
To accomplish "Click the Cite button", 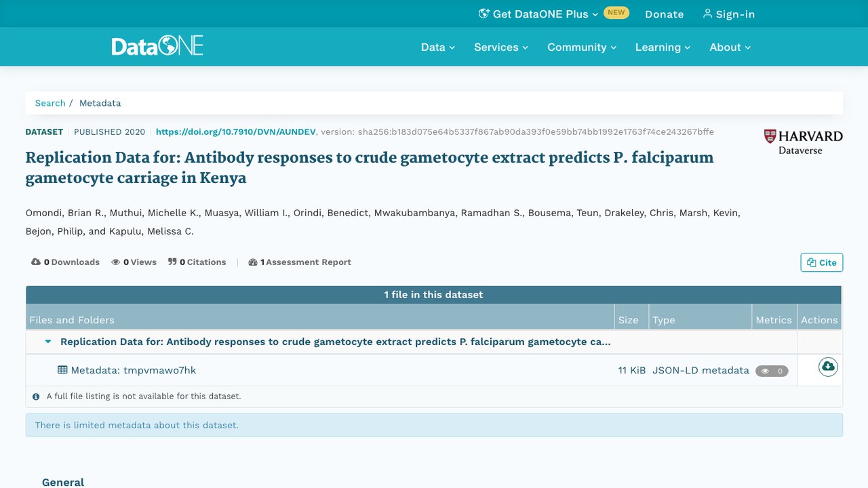I will tap(822, 262).
